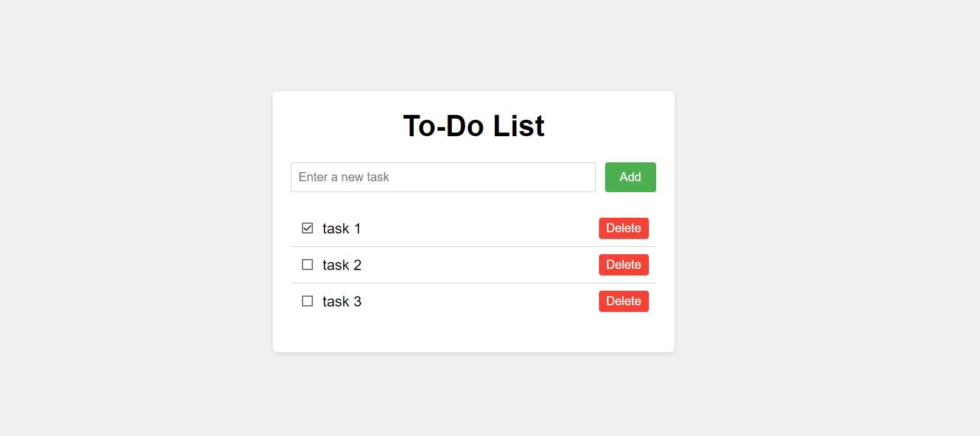Click on the task 2 text
The image size is (980, 436).
pos(341,265)
